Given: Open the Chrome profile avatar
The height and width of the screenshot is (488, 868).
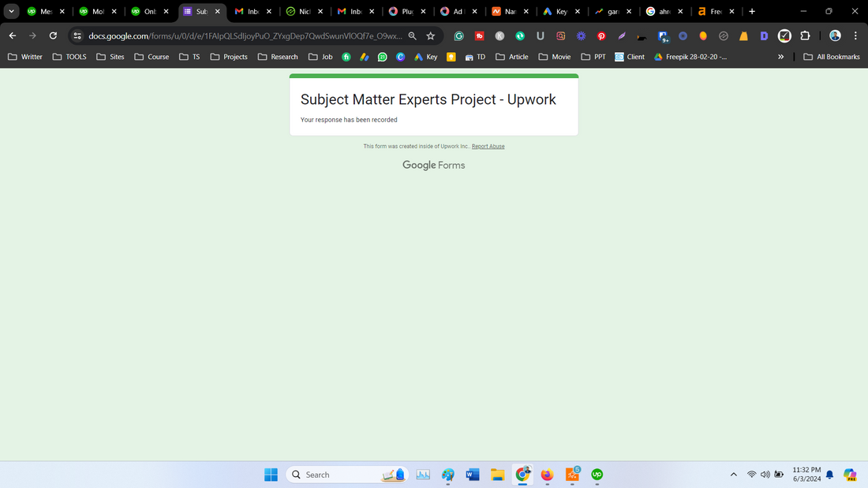Looking at the screenshot, I should tap(835, 36).
